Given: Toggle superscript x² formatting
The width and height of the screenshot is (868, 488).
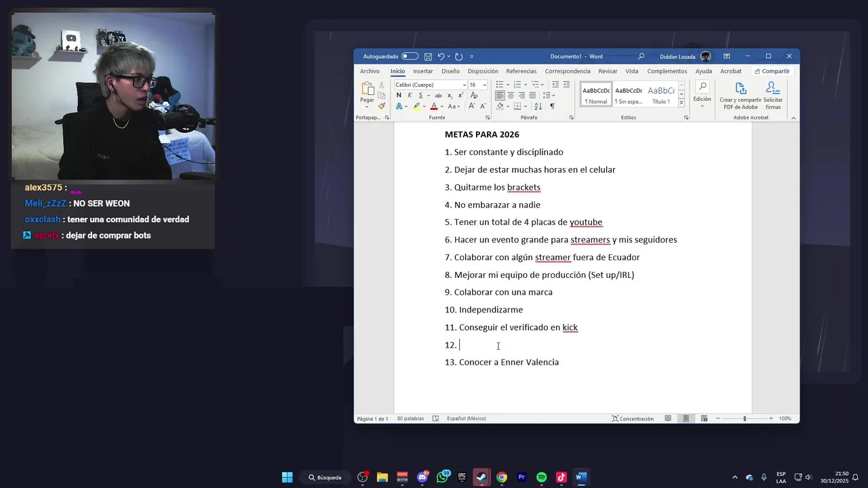Looking at the screenshot, I should [460, 96].
